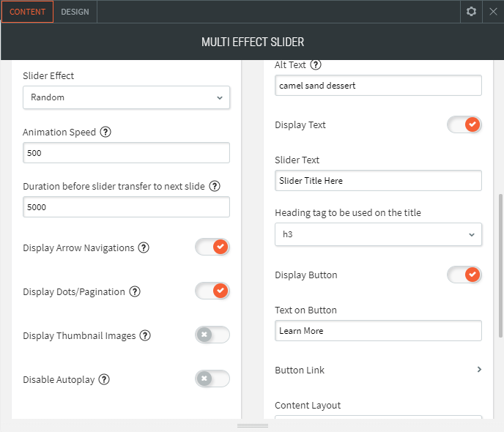Click help icon for Disable Autoplay
This screenshot has width=504, height=432.
point(105,379)
